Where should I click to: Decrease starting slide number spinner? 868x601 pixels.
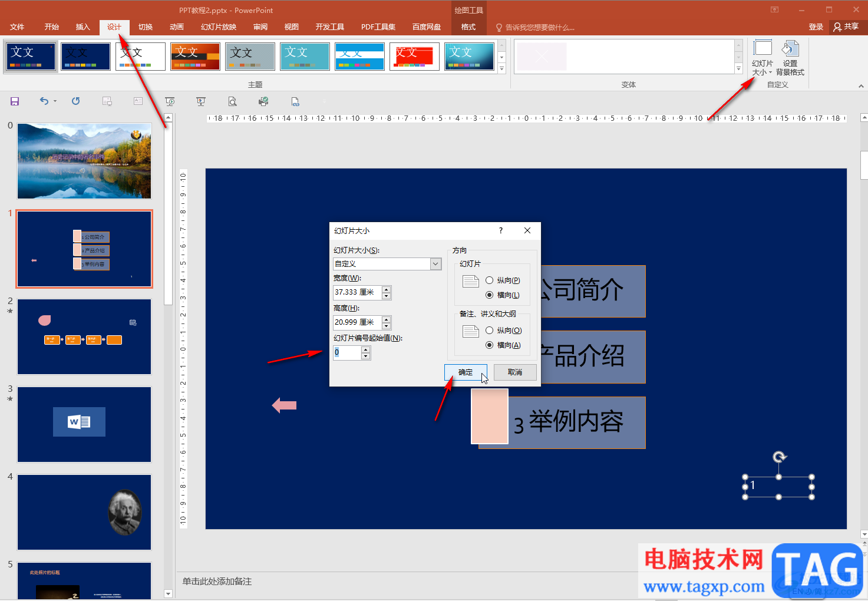pos(365,356)
